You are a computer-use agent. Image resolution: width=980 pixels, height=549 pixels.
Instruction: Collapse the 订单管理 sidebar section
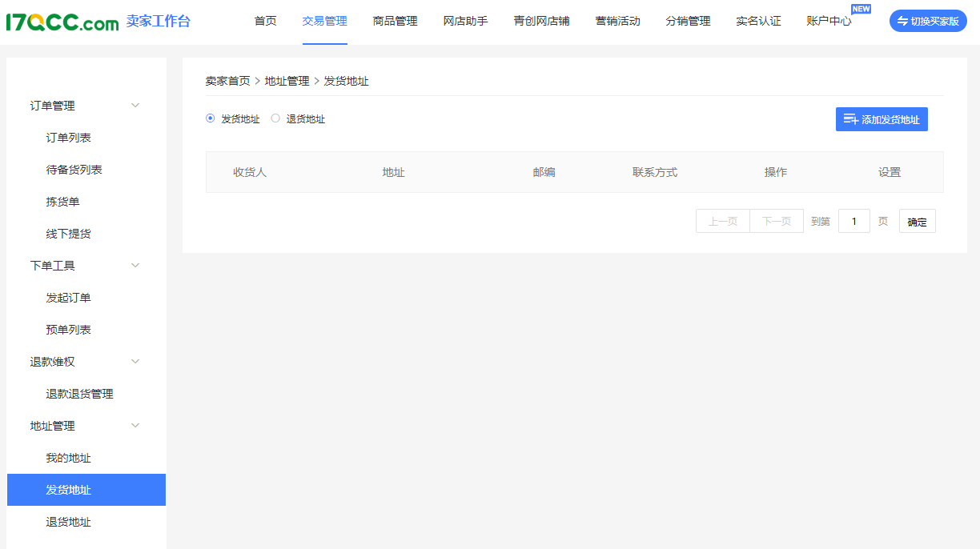click(135, 106)
